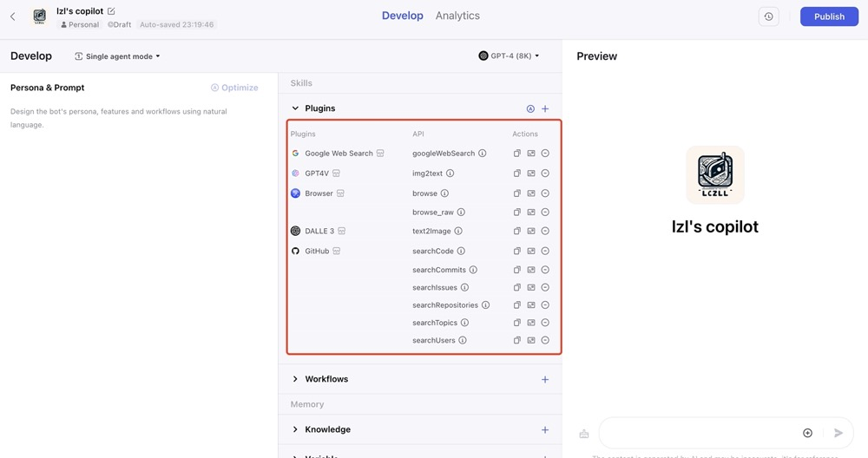Open the Single agent mode dropdown

117,56
